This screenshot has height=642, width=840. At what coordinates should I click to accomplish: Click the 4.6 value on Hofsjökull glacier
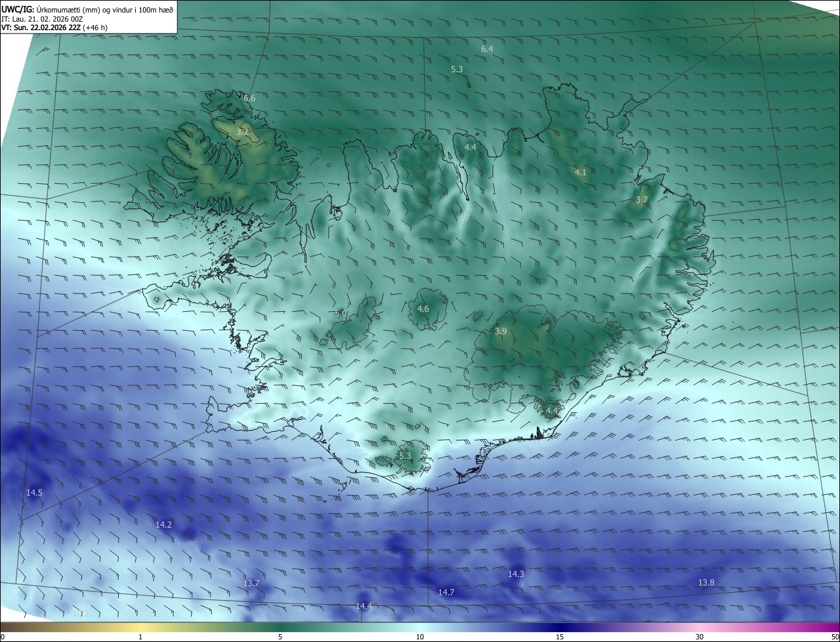click(x=423, y=309)
